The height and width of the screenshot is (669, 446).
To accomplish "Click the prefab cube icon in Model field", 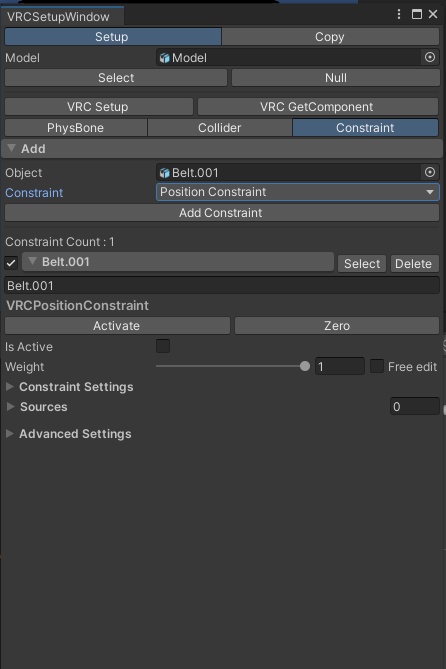I will 164,58.
